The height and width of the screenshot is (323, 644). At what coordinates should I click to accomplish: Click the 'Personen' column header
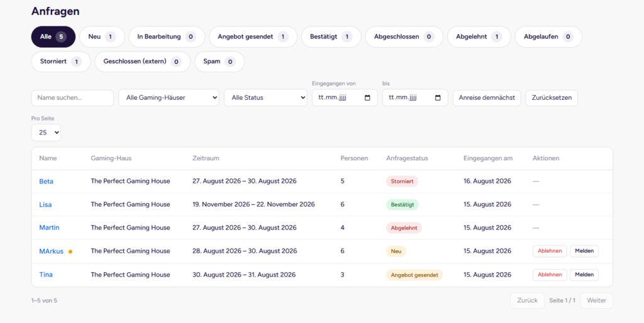pyautogui.click(x=355, y=158)
